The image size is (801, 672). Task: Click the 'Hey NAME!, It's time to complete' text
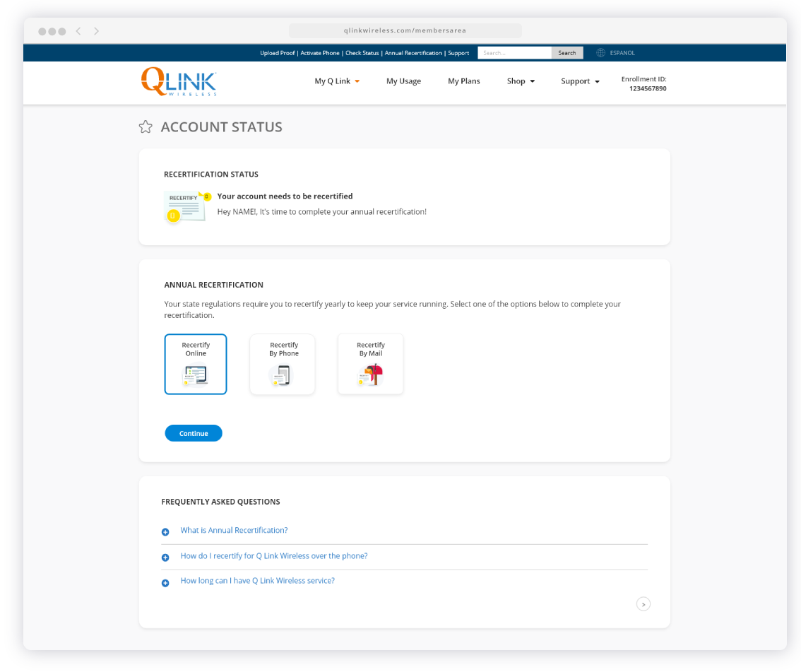322,211
